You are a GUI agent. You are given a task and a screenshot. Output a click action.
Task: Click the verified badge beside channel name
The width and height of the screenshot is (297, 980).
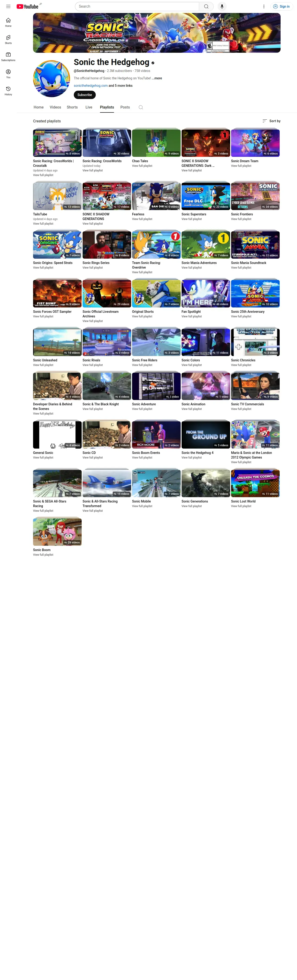click(153, 63)
